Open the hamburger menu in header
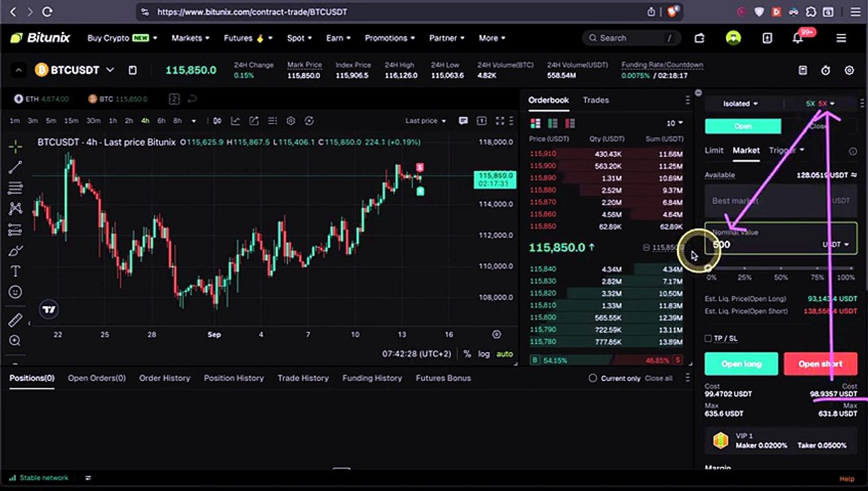The width and height of the screenshot is (868, 491). pos(841,38)
